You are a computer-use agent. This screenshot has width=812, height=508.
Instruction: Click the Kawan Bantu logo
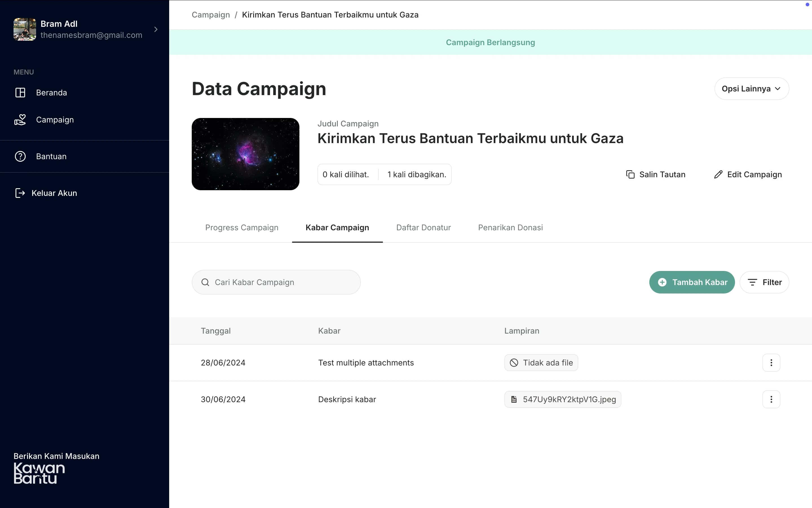point(39,473)
